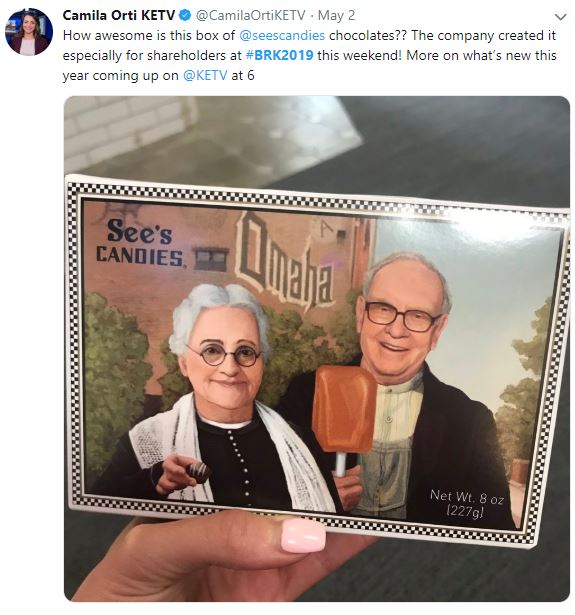
Task: Click the tweet text mentioning shareholders
Action: 309,55
